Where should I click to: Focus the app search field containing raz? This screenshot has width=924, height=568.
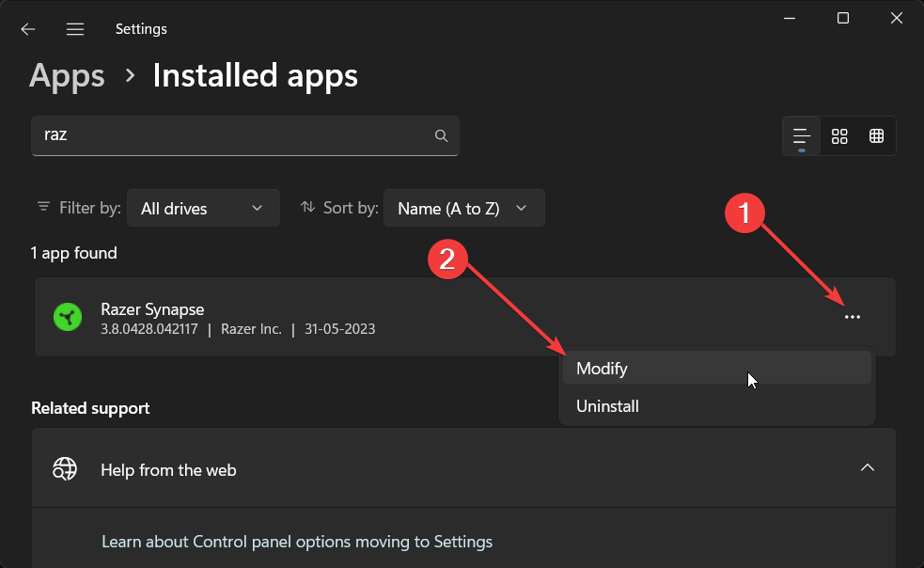point(245,135)
